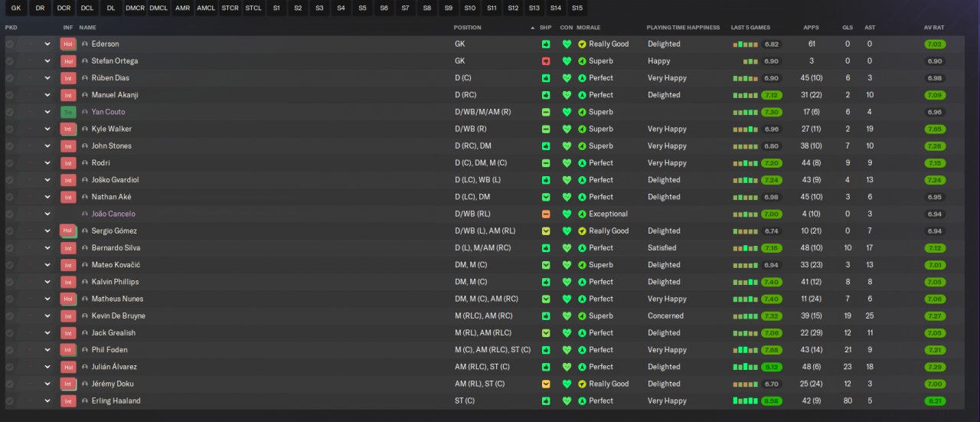Tick the picked checkbox for João Cancelo
The width and height of the screenshot is (980, 422).
(x=9, y=214)
